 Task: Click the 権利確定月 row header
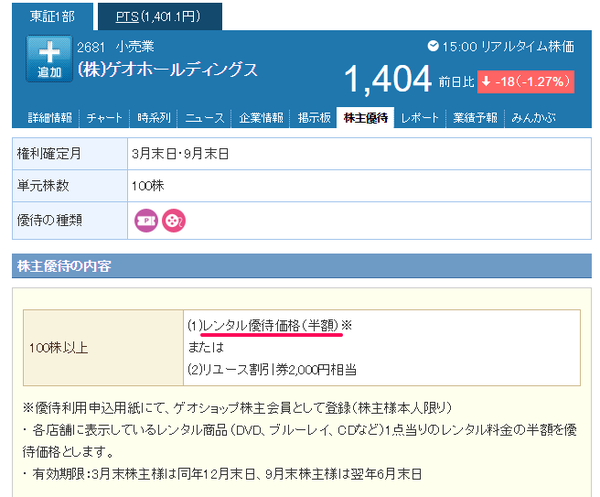click(70, 154)
